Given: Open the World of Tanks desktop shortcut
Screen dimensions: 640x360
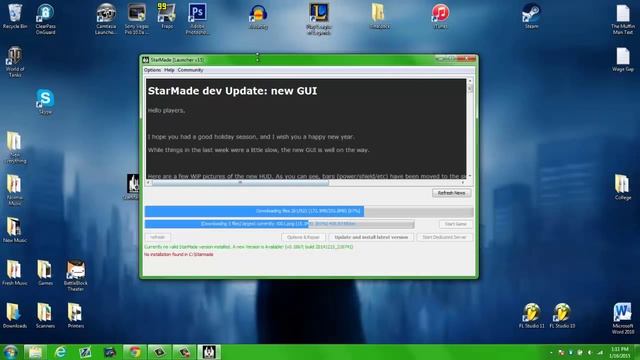Looking at the screenshot, I should [x=15, y=62].
